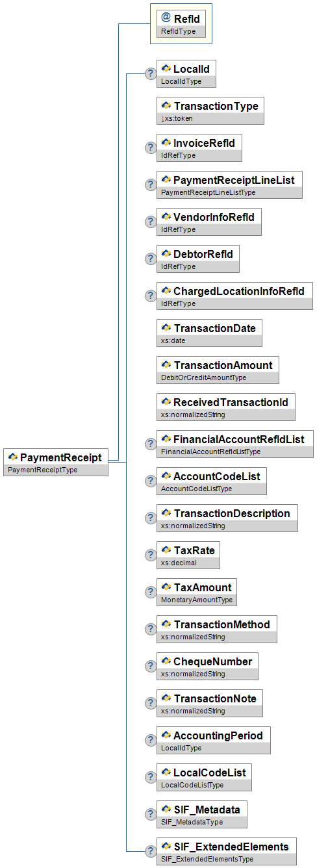328x868 pixels.
Task: Select the AccountingPeriod element box
Action: point(214,740)
